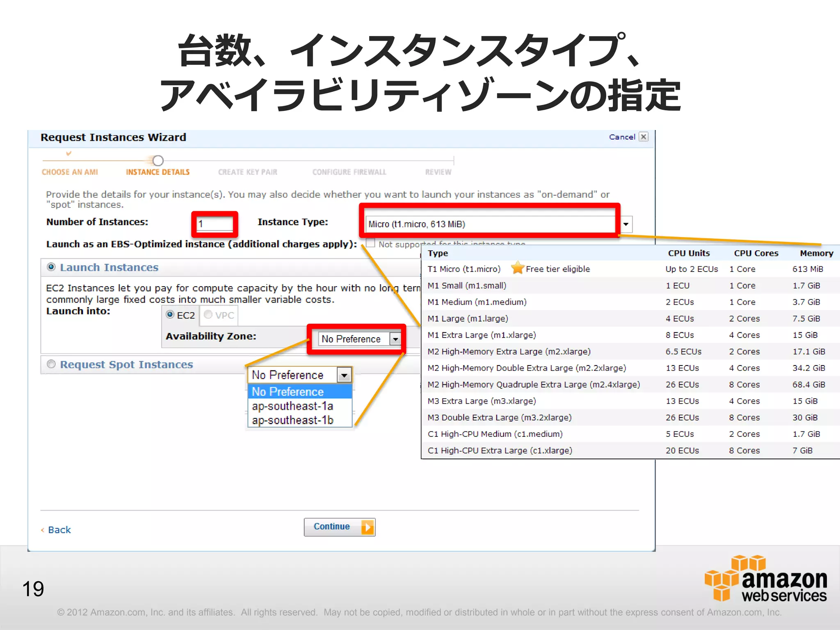This screenshot has width=840, height=630.
Task: Jump to the Review step
Action: pyautogui.click(x=438, y=172)
